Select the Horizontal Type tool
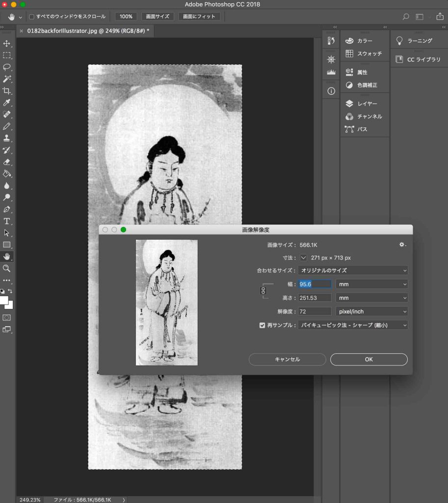 7,221
